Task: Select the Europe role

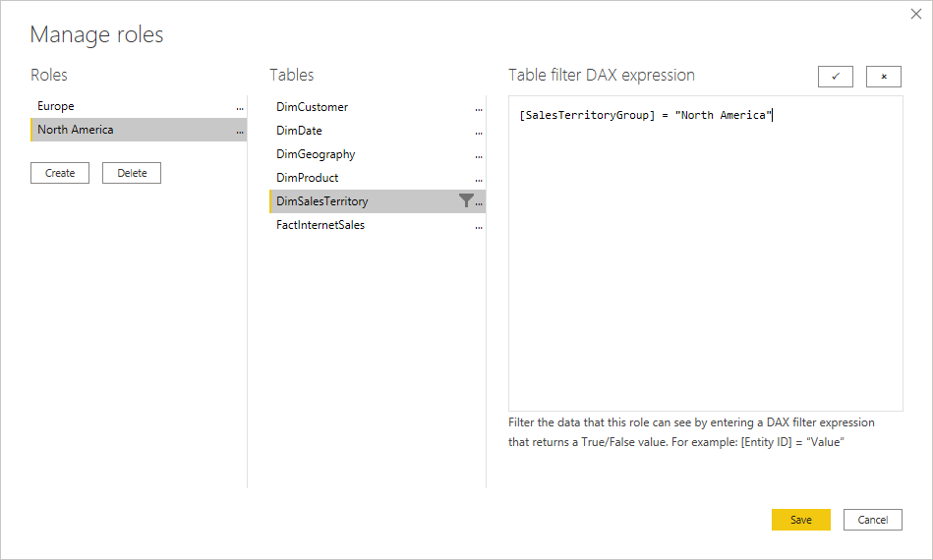Action: [x=56, y=106]
